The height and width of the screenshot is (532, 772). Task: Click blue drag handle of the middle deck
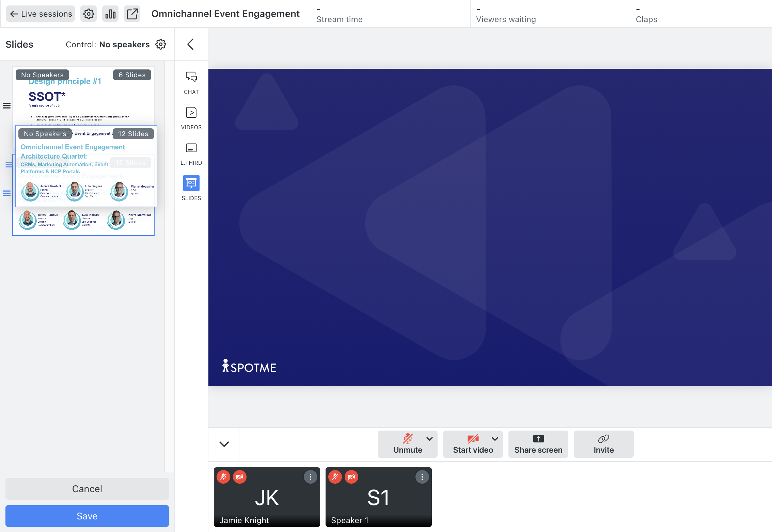pos(9,164)
